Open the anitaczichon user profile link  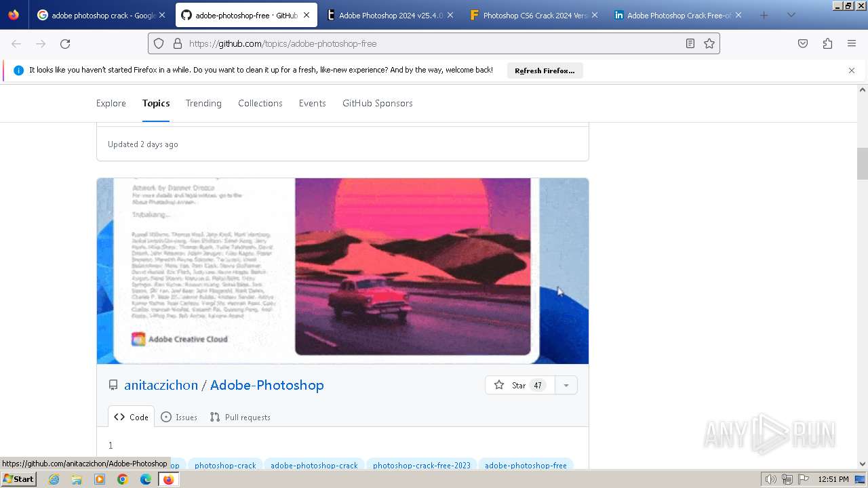tap(161, 385)
